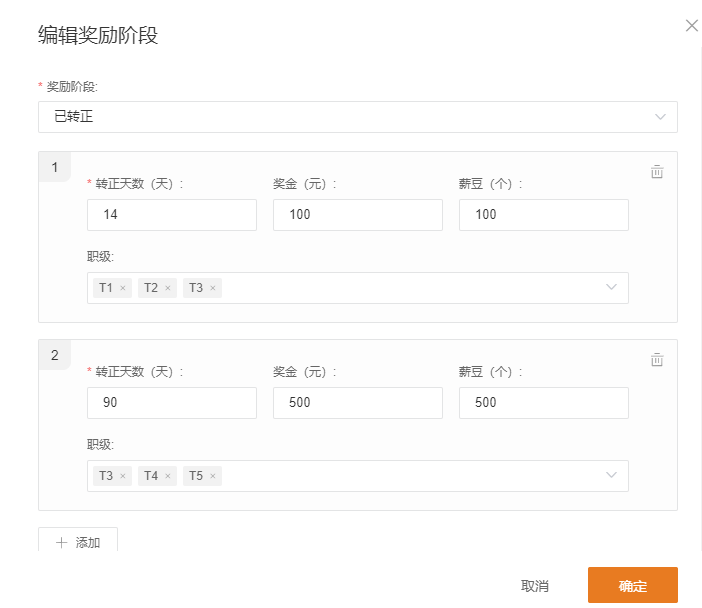Remove T5 tag in stage 2
Screen dimensions: 702x608
tap(213, 476)
